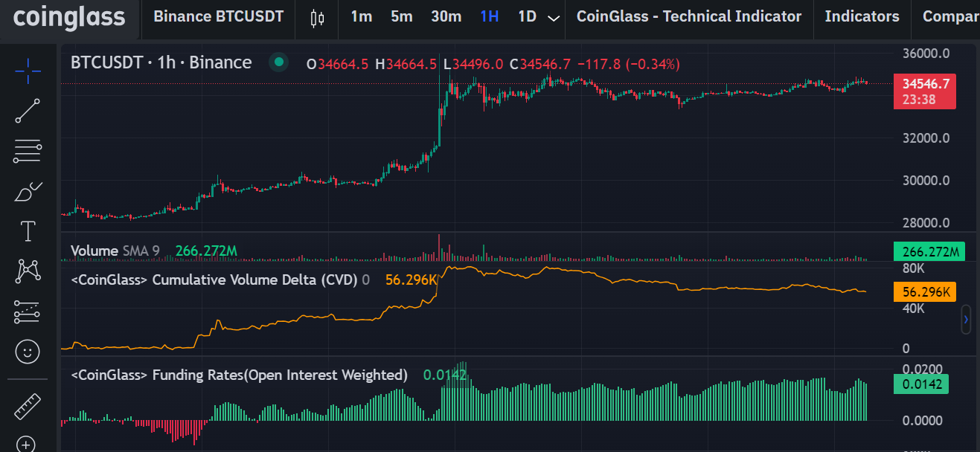Click the 0.0200 funding axis label
This screenshot has height=452, width=980.
point(922,369)
